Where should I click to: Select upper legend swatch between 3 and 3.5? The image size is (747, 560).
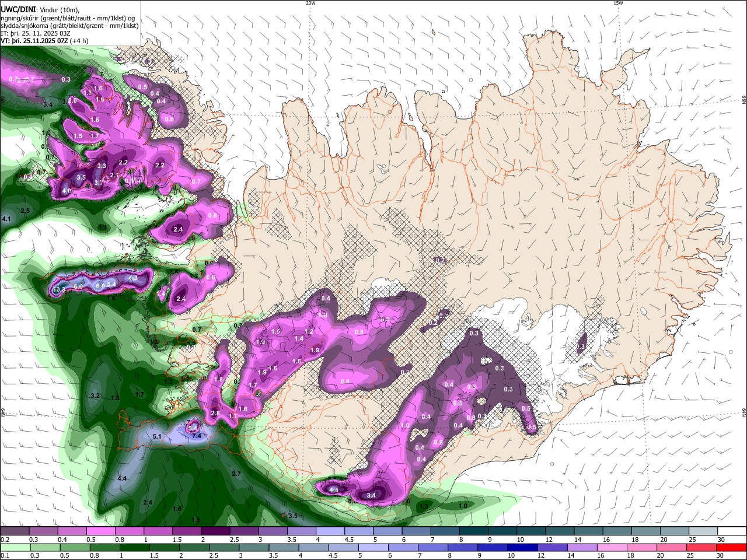point(273,531)
